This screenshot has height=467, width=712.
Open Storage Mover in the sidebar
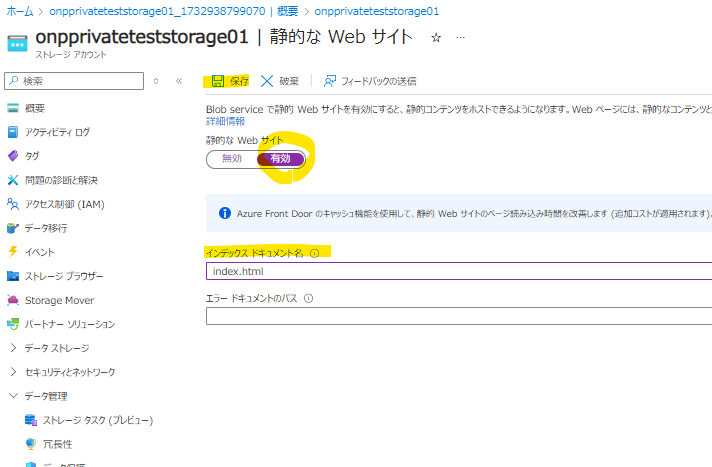59,300
